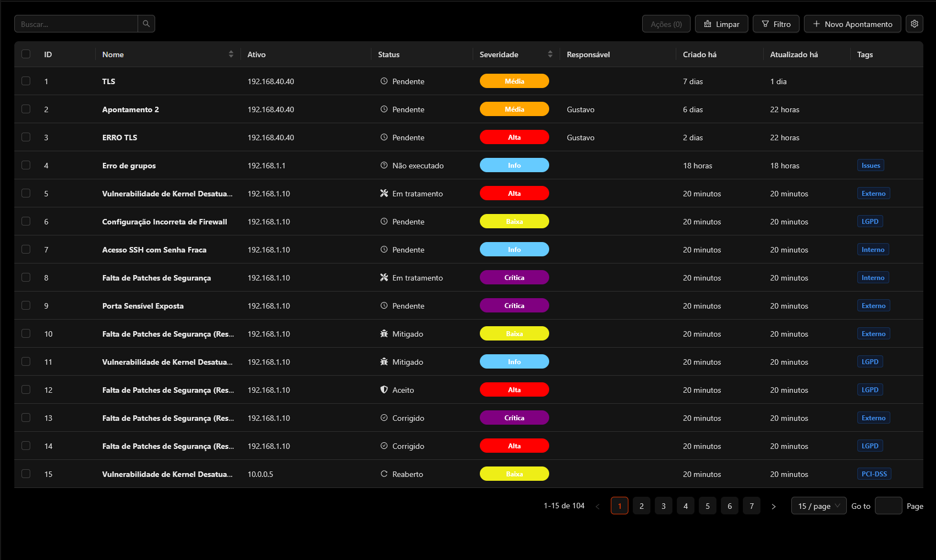Viewport: 936px width, 560px height.
Task: Click the tools icon in row 8 Em tratamento
Action: point(384,277)
